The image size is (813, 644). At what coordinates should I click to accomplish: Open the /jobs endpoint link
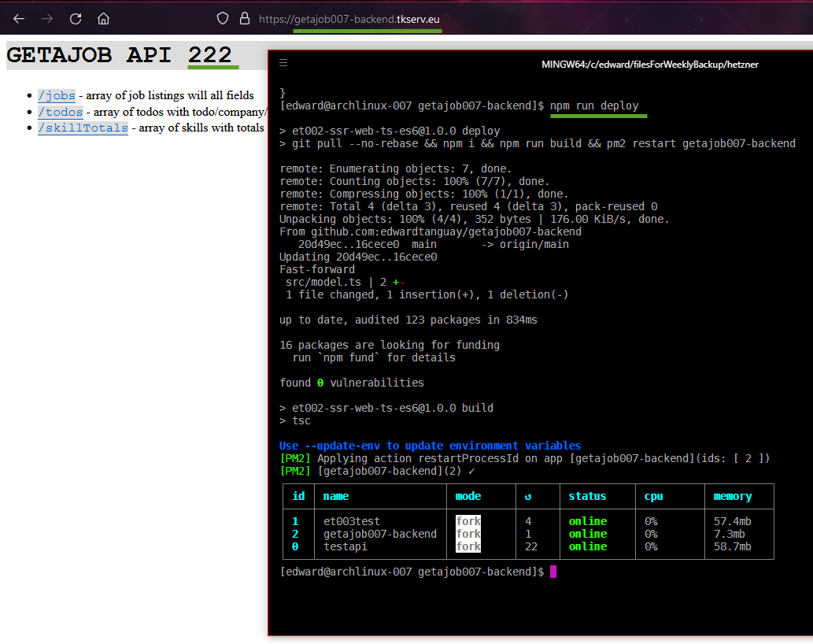pos(57,95)
